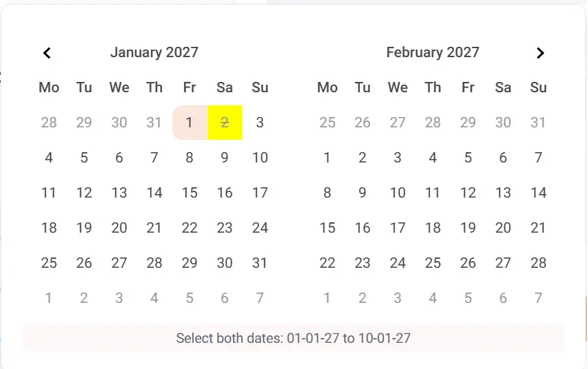Click the February 2027 month heading

[432, 52]
